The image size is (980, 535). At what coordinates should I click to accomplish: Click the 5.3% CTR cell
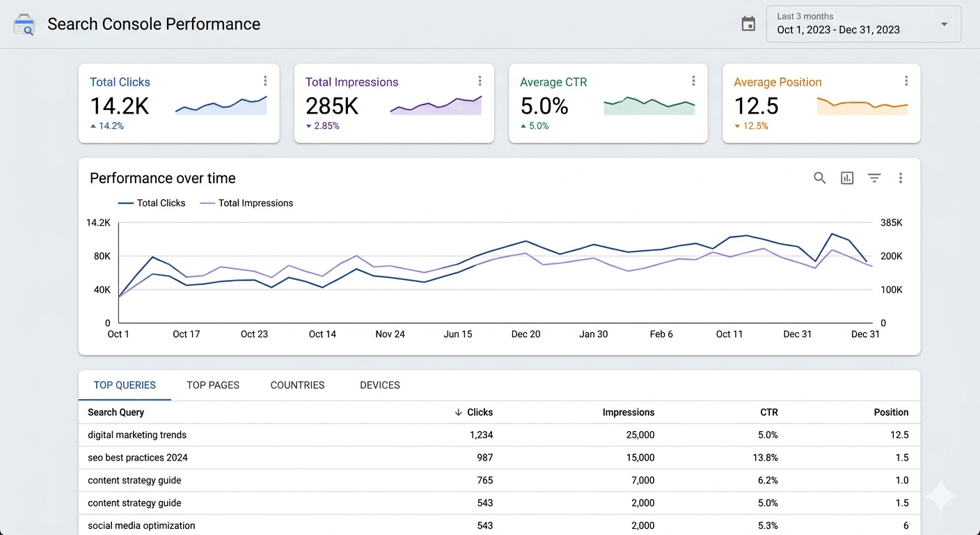(768, 525)
